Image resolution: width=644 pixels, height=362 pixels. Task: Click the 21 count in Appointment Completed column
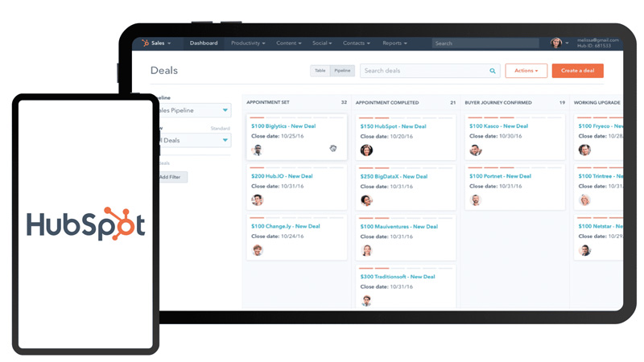point(453,103)
